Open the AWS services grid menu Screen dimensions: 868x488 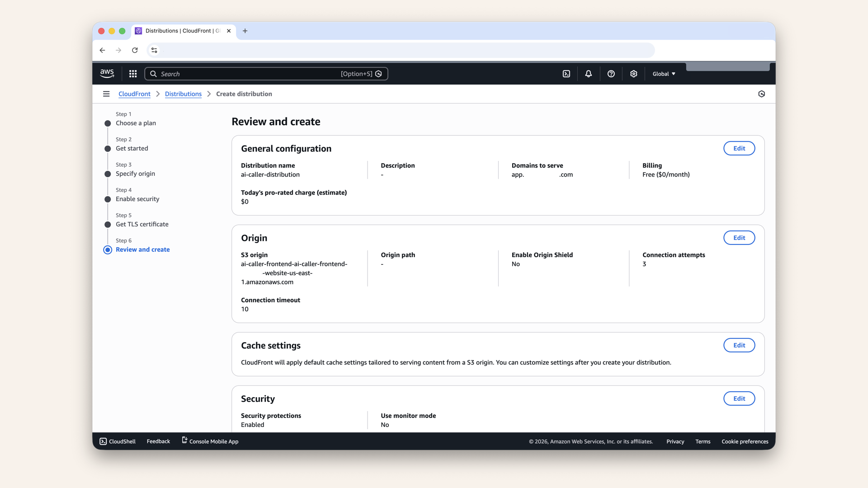[133, 74]
